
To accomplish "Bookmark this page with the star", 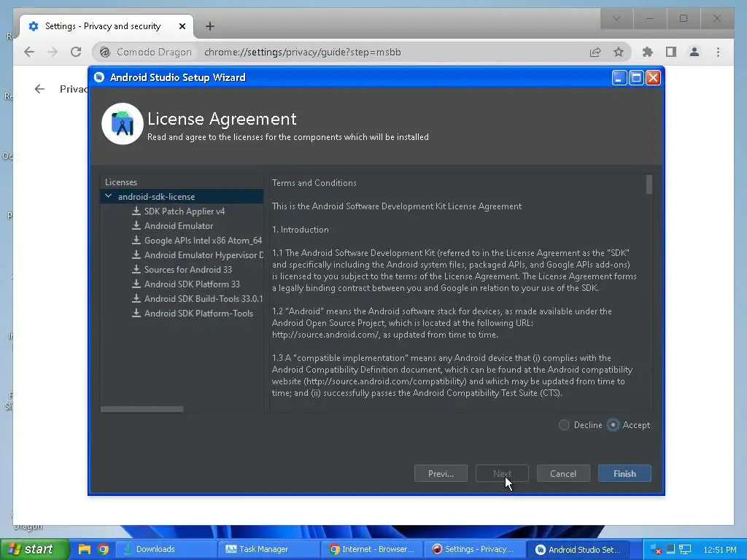I will (619, 52).
